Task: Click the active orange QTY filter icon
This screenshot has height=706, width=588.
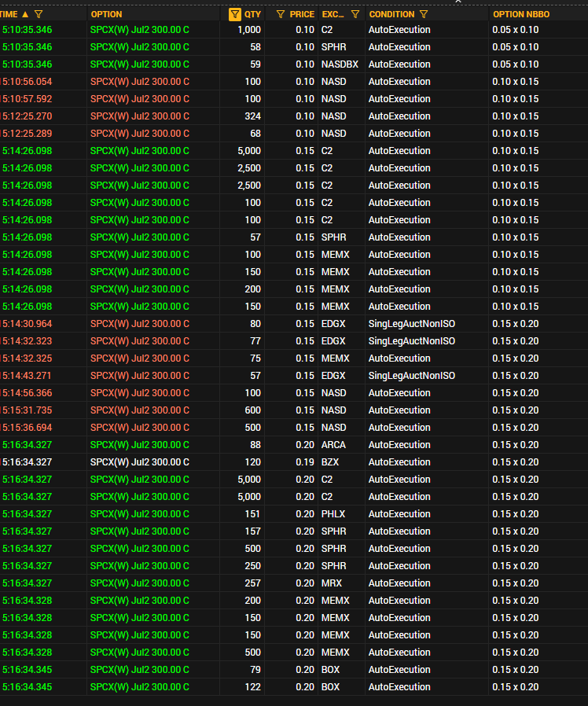Action: coord(234,14)
